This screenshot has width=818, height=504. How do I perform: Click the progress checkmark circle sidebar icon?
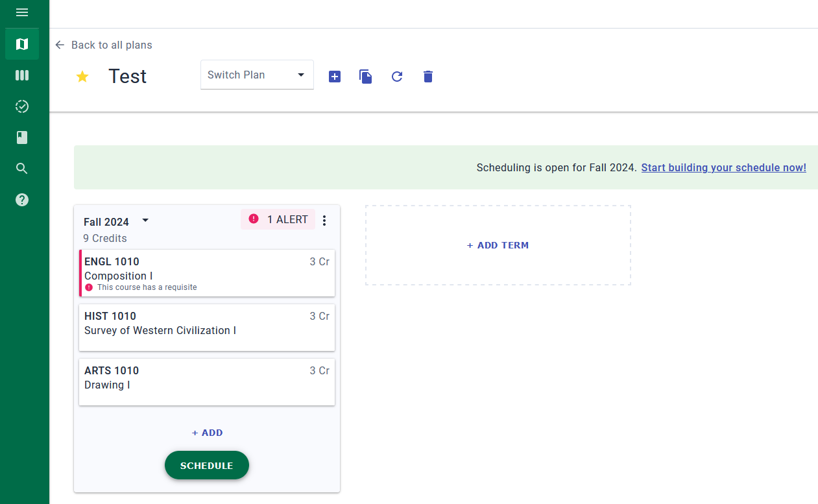click(x=22, y=106)
